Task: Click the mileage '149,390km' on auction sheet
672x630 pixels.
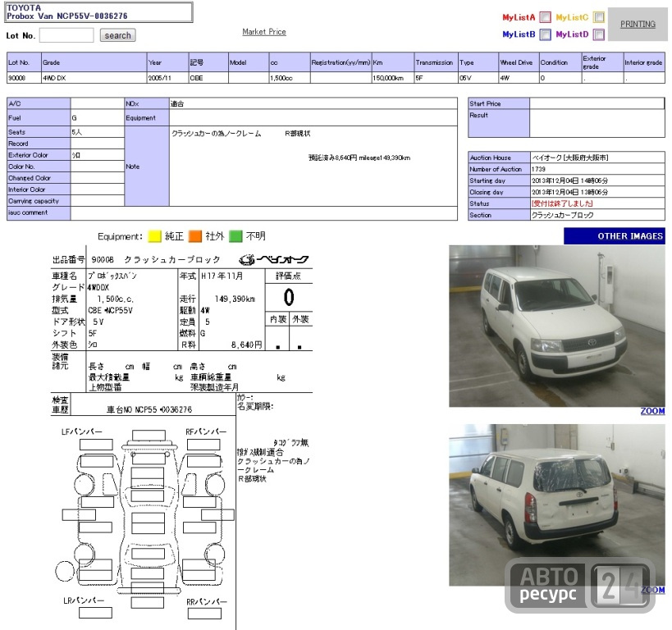Action: (x=235, y=299)
